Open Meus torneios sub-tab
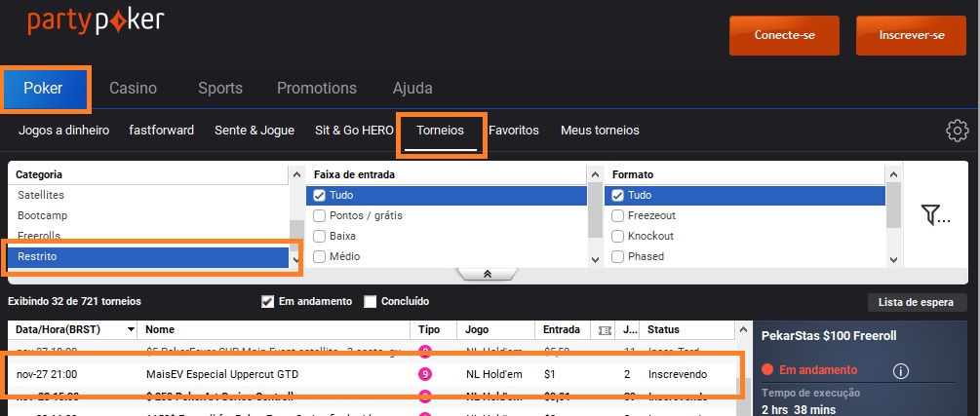Screen dimensions: 980x416 (x=600, y=131)
